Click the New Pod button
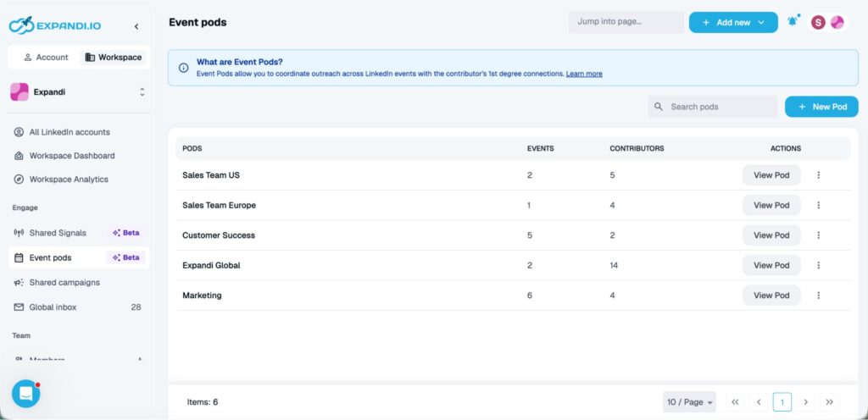Image resolution: width=868 pixels, height=420 pixels. (821, 107)
